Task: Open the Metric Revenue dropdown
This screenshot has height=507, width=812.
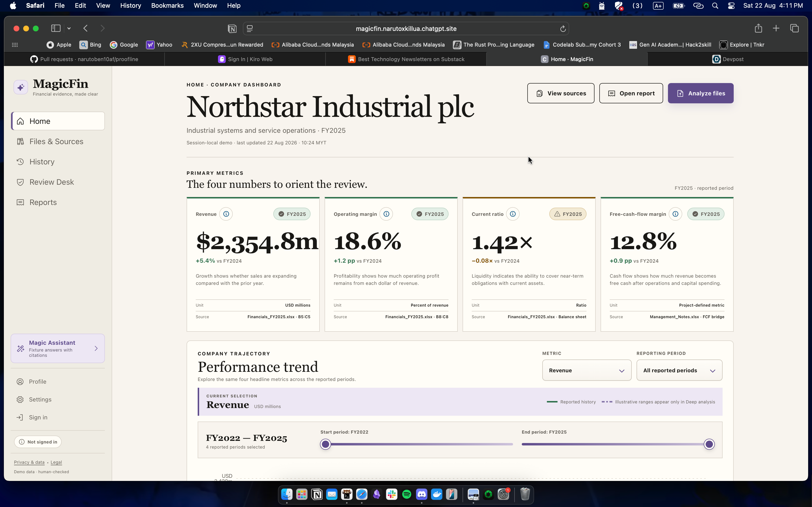Action: click(x=587, y=370)
